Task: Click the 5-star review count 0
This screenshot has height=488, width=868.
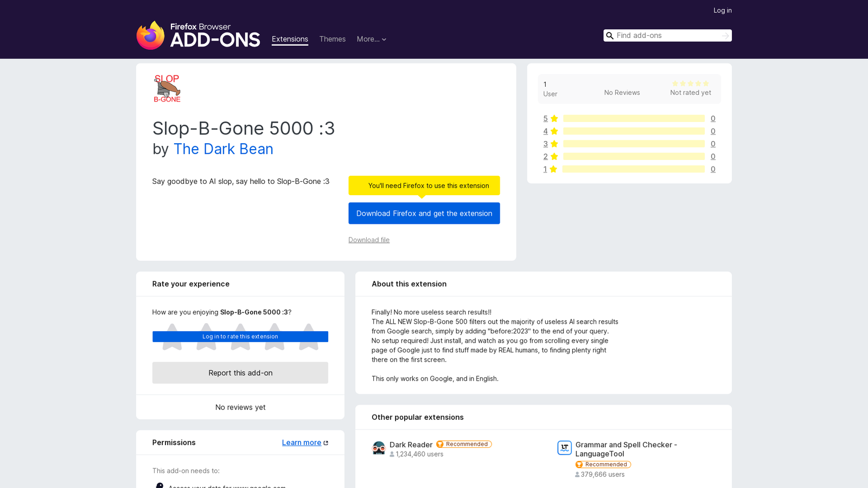Action: pos(713,119)
